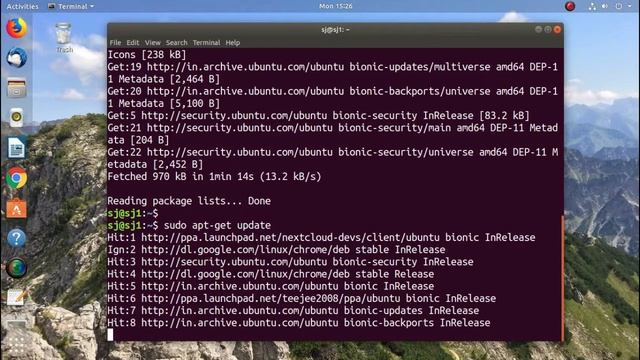
Task: Click the terminal's vertical scrollbar
Action: 562,278
